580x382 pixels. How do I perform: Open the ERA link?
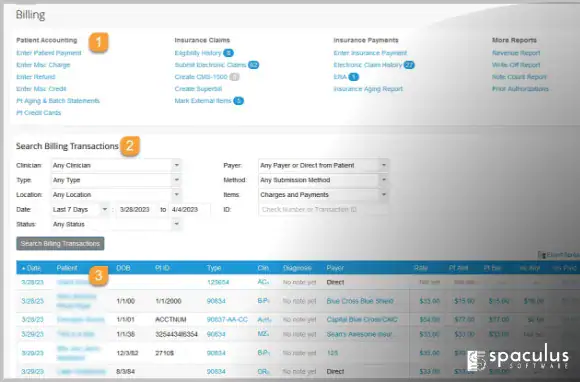coord(340,77)
